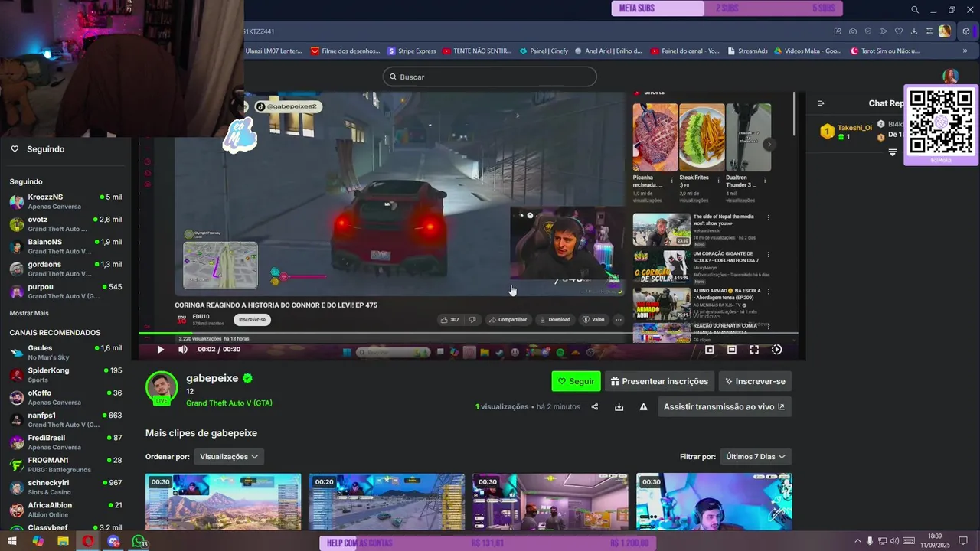
Task: Seek using the clip progress bar
Action: coord(469,334)
